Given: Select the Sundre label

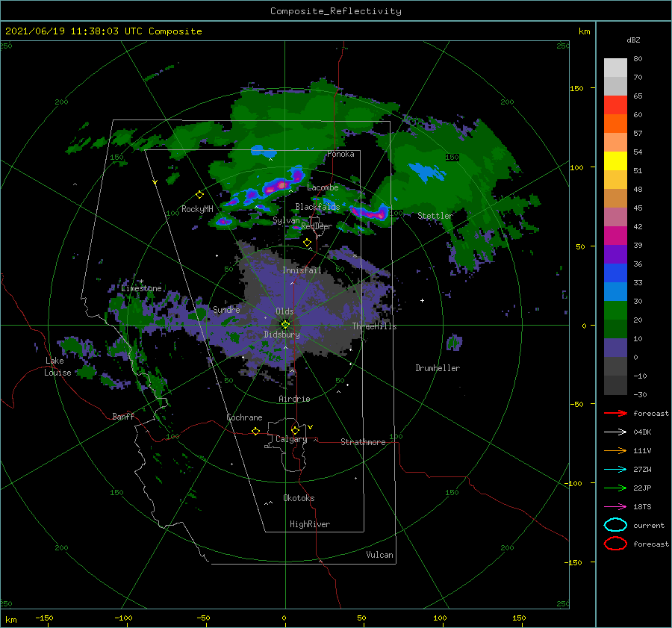Looking at the screenshot, I should [x=226, y=309].
